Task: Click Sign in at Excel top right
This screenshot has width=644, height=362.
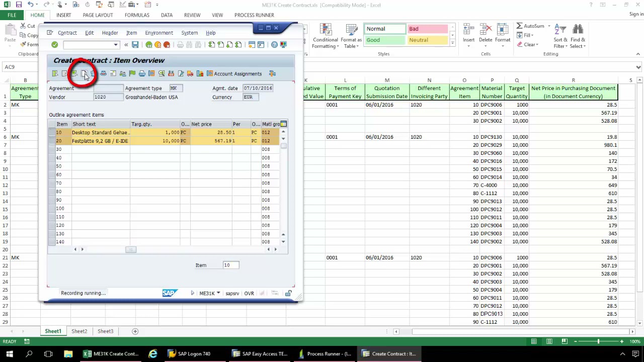Action: pos(636,15)
